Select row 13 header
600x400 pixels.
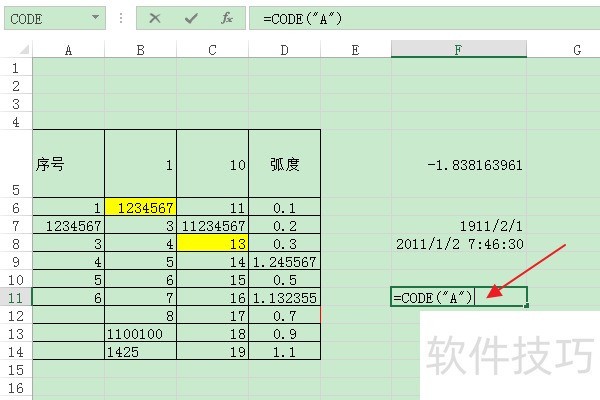click(x=16, y=333)
